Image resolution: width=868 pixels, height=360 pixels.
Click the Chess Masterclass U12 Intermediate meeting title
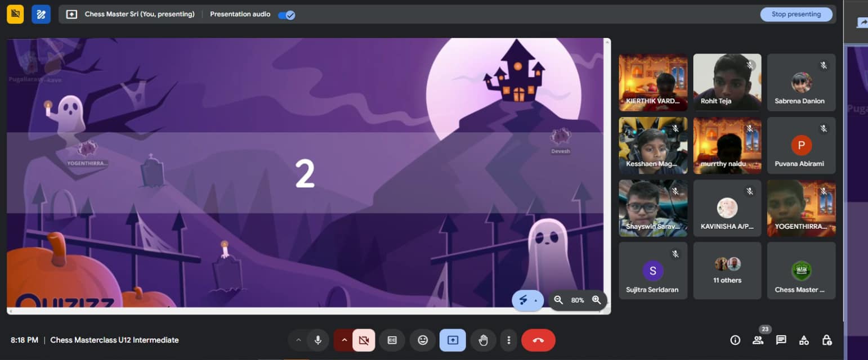click(114, 340)
